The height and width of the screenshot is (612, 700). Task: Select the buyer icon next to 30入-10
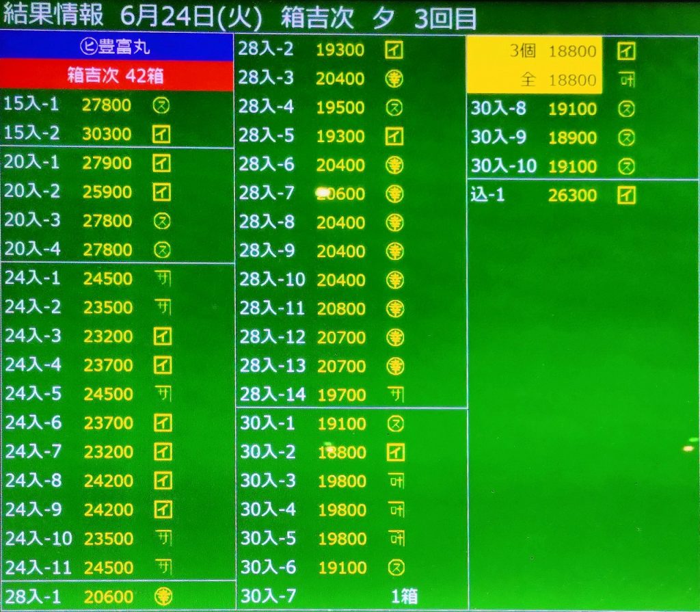point(626,166)
